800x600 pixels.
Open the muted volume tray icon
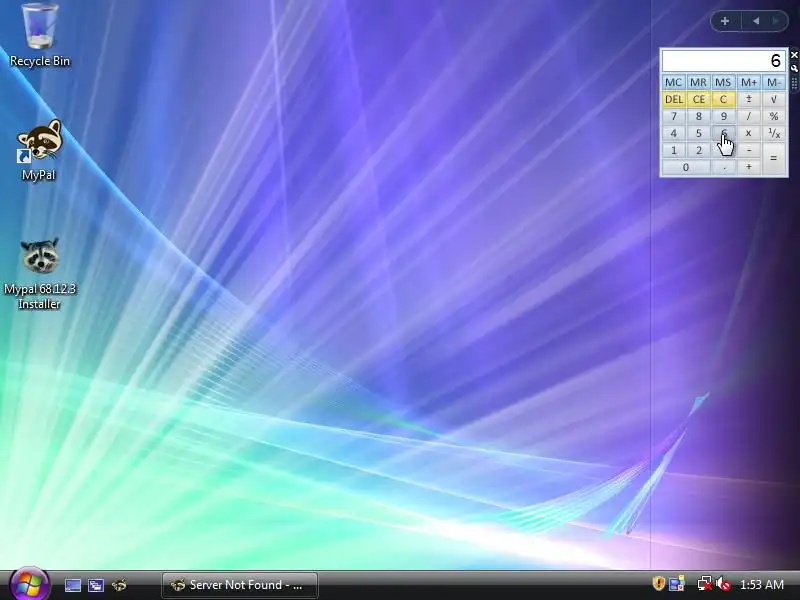point(723,584)
